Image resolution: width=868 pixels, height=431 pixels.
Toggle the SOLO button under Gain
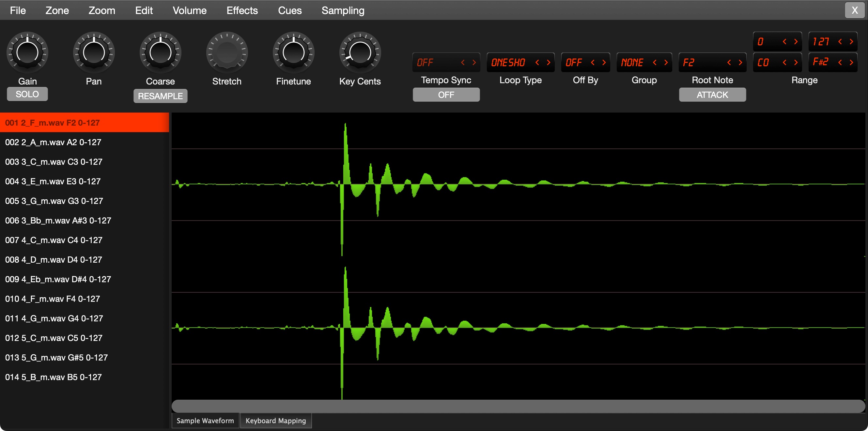[27, 94]
